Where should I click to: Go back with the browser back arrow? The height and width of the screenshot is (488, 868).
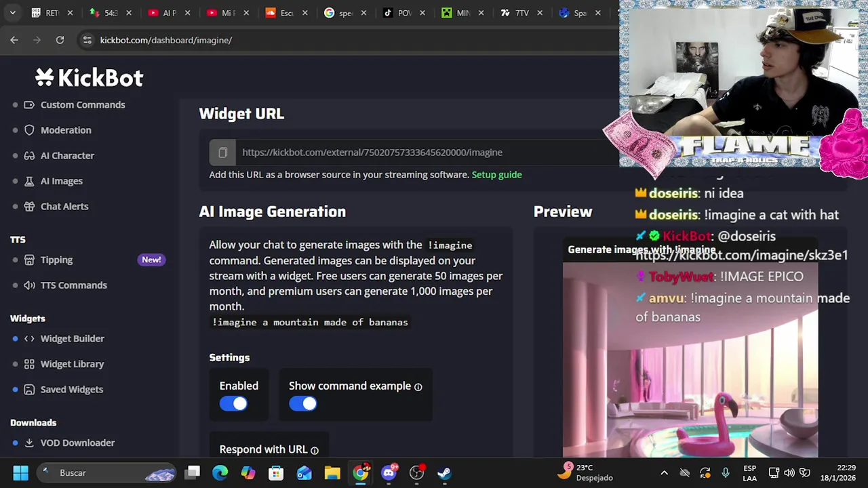[14, 40]
